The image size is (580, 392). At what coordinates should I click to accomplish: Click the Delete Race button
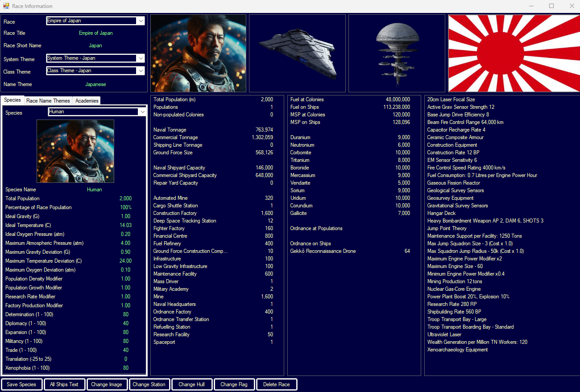pos(277,384)
